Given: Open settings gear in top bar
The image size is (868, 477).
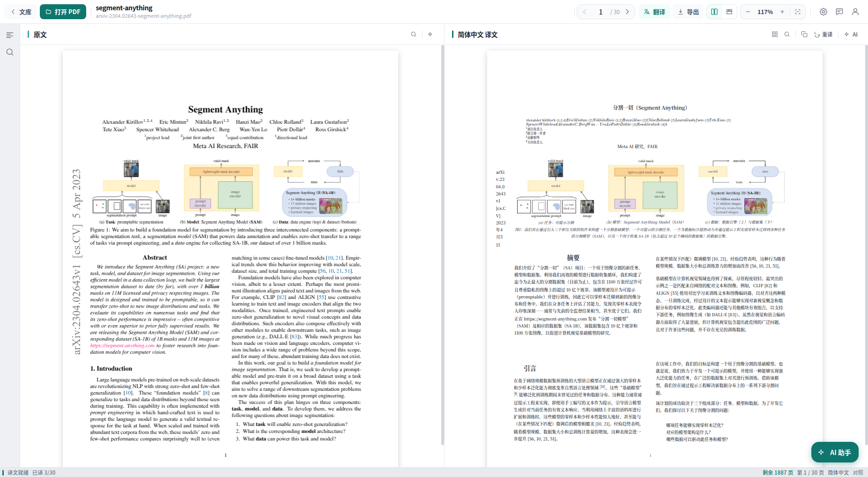Looking at the screenshot, I should pyautogui.click(x=823, y=12).
